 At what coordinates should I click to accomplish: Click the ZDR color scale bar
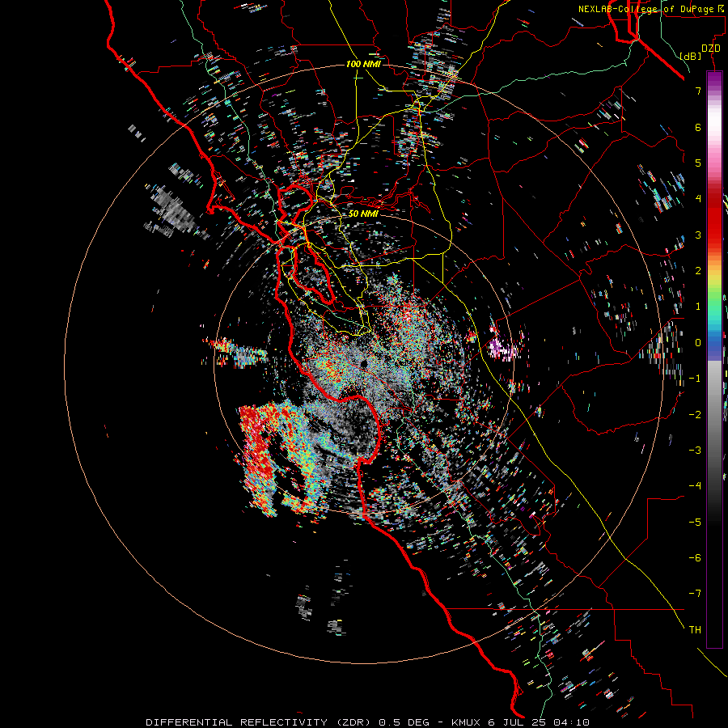point(714,359)
